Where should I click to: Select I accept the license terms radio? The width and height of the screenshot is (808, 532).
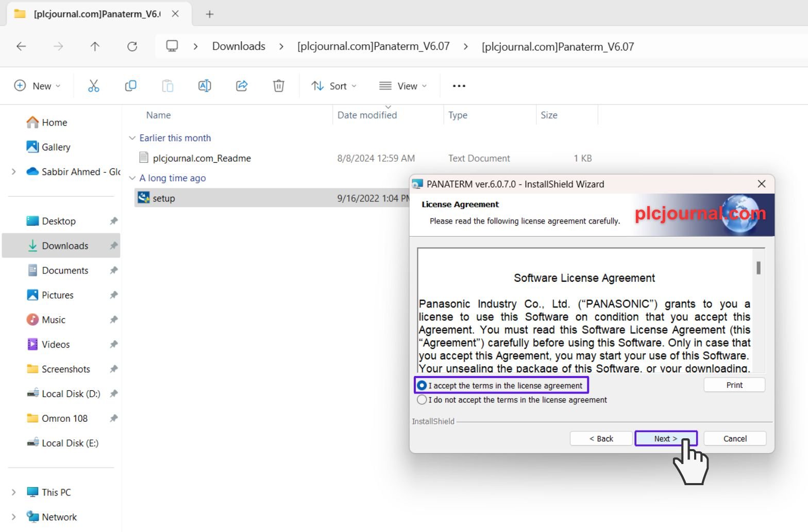tap(422, 385)
